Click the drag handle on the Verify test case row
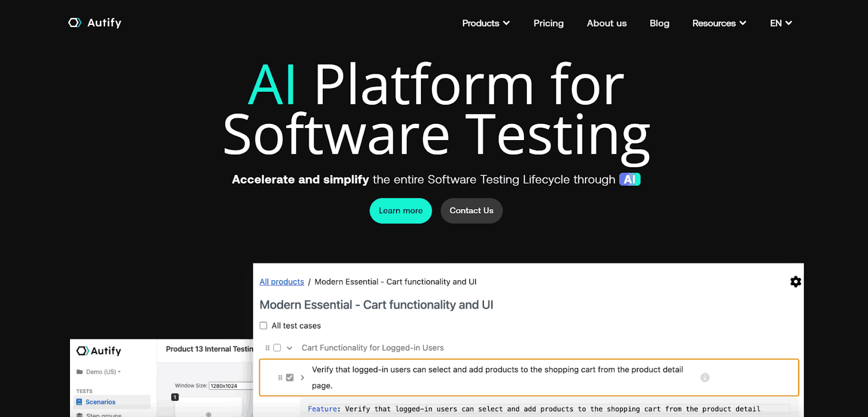The width and height of the screenshot is (868, 417). (x=280, y=377)
